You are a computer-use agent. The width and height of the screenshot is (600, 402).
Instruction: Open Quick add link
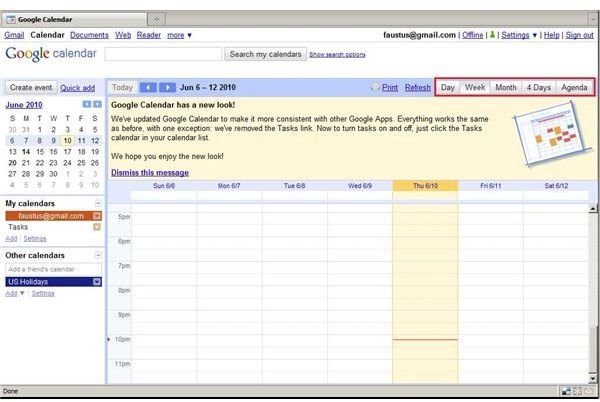tap(77, 88)
